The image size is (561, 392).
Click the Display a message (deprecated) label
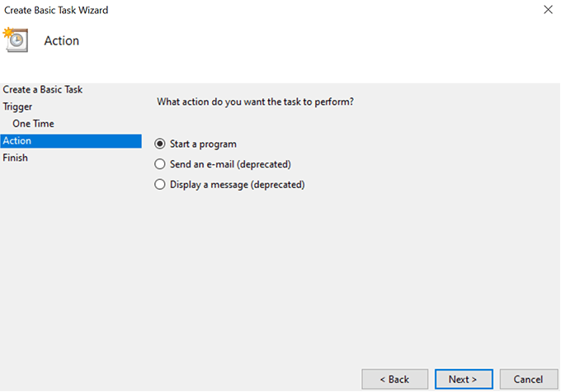click(238, 185)
